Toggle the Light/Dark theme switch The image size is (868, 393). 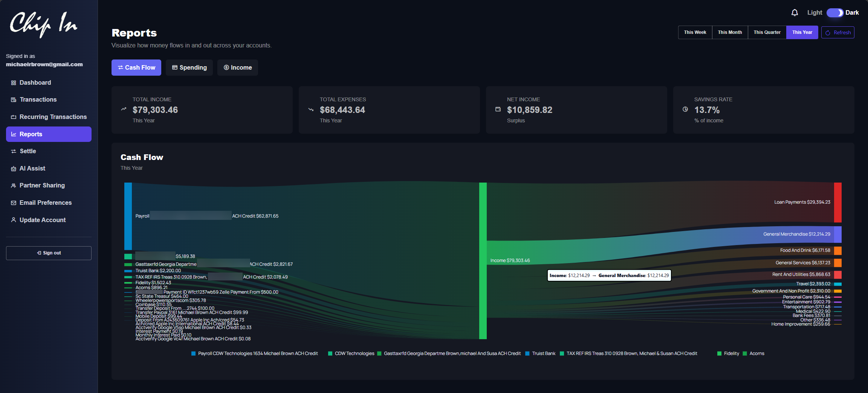(835, 13)
